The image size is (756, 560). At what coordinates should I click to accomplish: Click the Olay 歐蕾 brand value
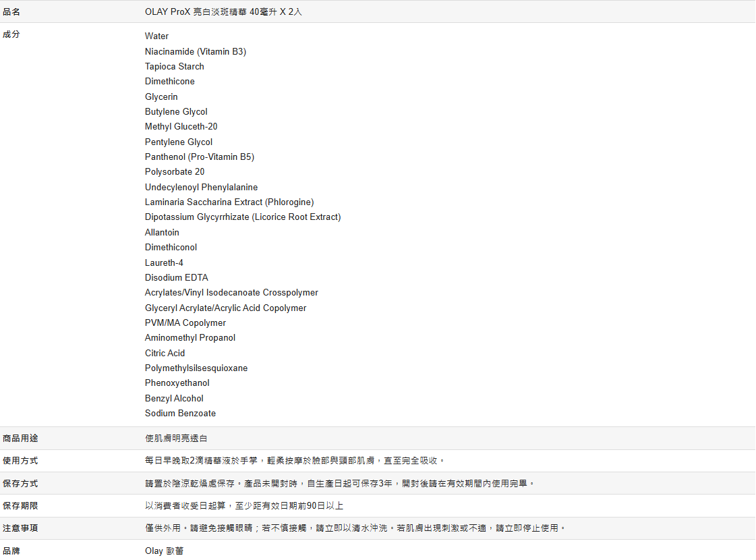[x=164, y=551]
